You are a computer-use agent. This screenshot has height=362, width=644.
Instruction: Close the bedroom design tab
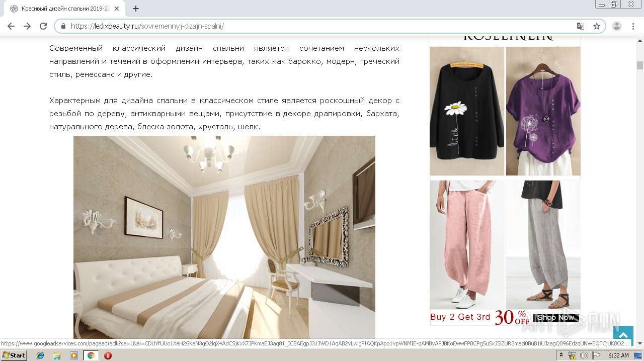[x=117, y=9]
